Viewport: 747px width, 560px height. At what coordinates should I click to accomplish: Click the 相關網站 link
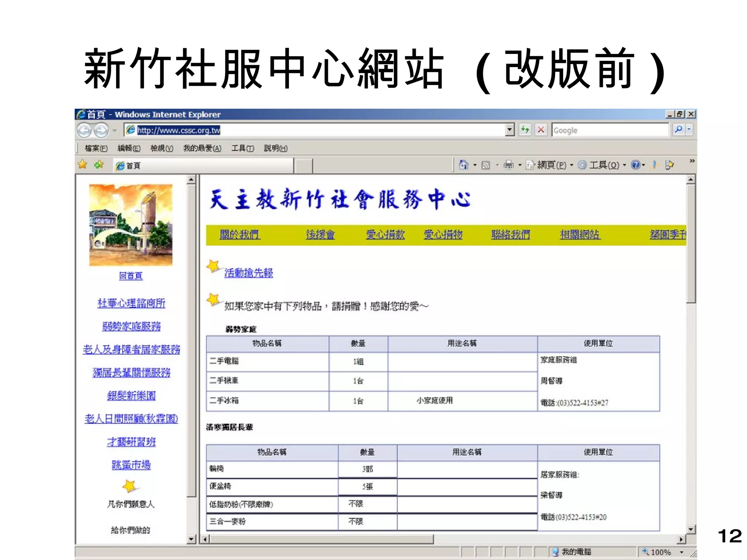click(580, 234)
